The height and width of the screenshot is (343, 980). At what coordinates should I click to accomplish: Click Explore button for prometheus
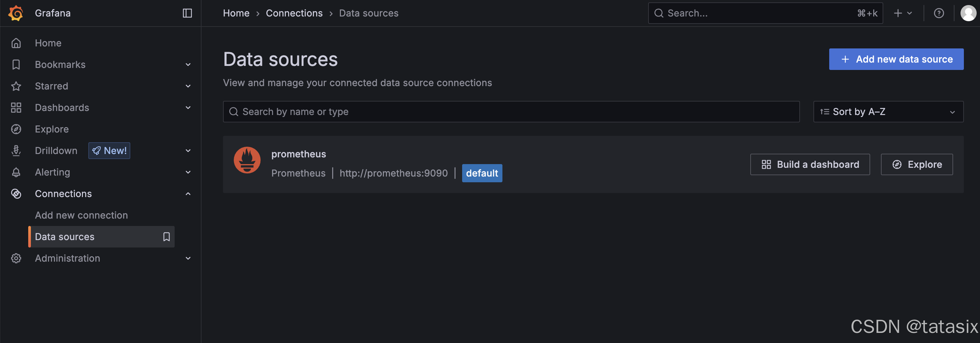coord(917,164)
